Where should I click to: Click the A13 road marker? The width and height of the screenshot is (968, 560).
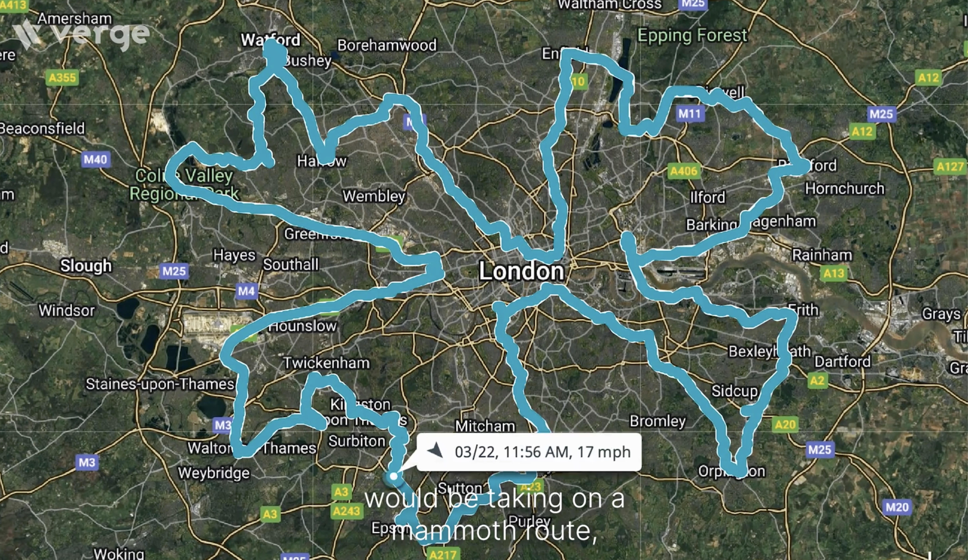pyautogui.click(x=834, y=273)
